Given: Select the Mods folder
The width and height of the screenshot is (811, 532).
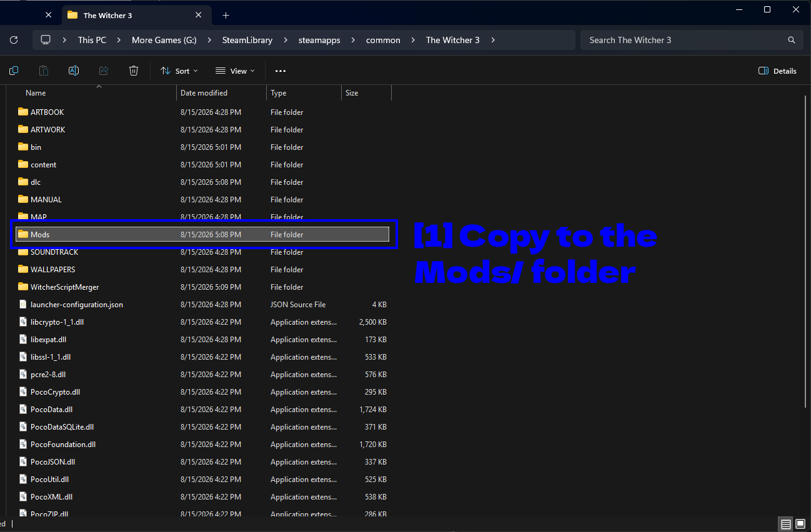Looking at the screenshot, I should [x=203, y=235].
